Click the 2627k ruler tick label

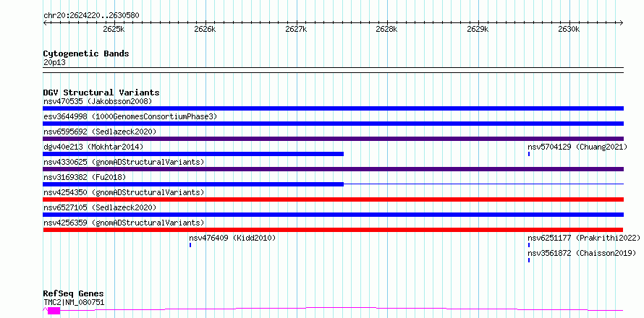tap(296, 30)
